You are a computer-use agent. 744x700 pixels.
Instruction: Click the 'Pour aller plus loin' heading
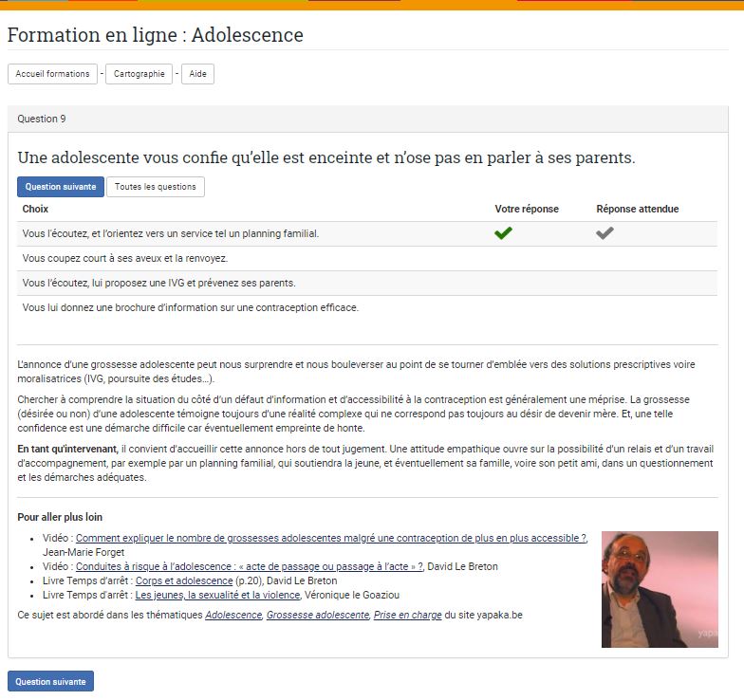pyautogui.click(x=60, y=517)
